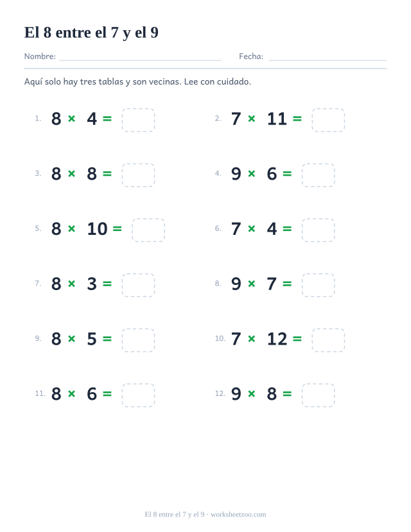Click the number 12 in problem 10

point(277,339)
